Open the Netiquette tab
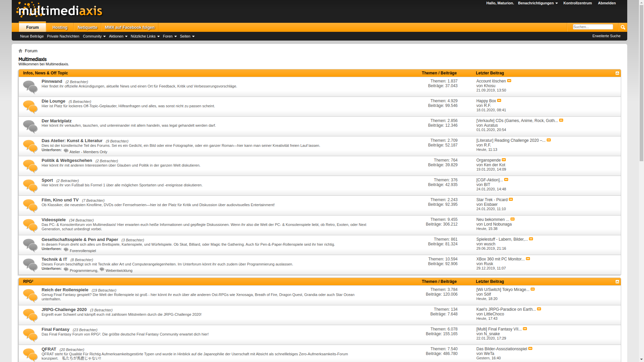Viewport: 644px width, 362px height. [x=88, y=27]
